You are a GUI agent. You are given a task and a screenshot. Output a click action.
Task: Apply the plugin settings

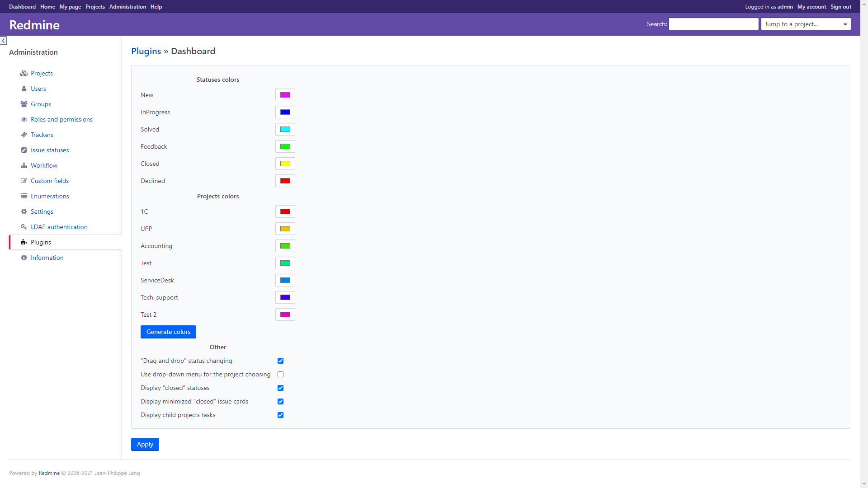pyautogui.click(x=145, y=444)
